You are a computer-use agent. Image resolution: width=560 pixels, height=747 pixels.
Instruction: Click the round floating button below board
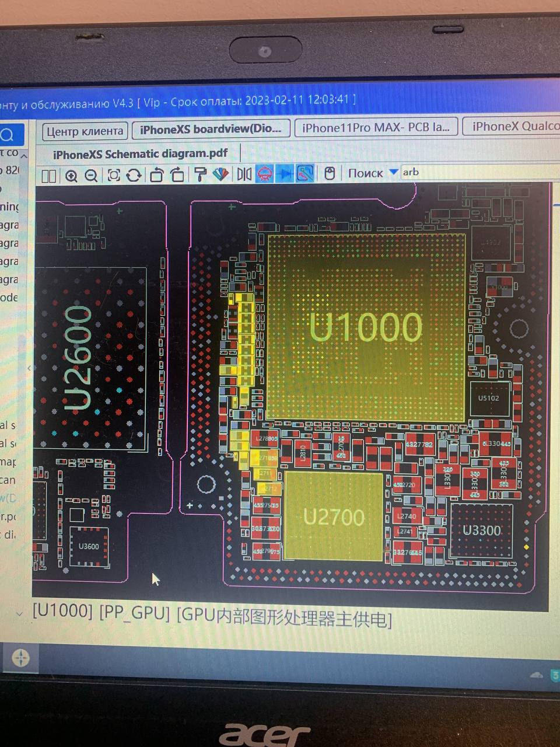(20, 658)
